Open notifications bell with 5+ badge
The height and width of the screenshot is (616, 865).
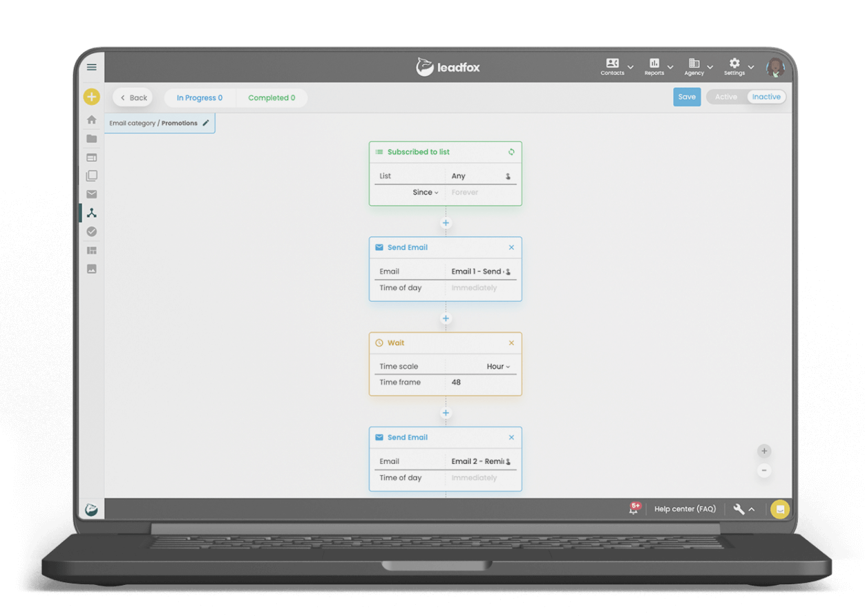[634, 509]
